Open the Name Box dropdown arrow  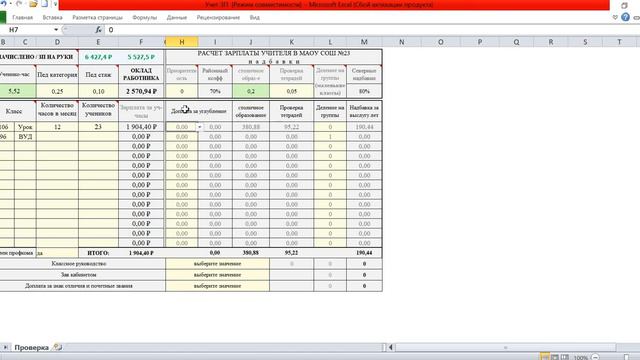56,30
